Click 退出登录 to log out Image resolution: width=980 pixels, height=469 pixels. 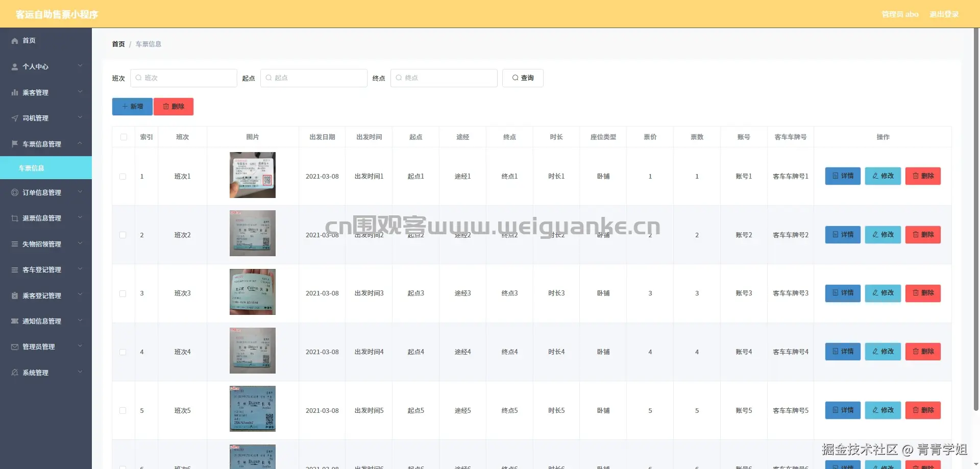tap(944, 14)
